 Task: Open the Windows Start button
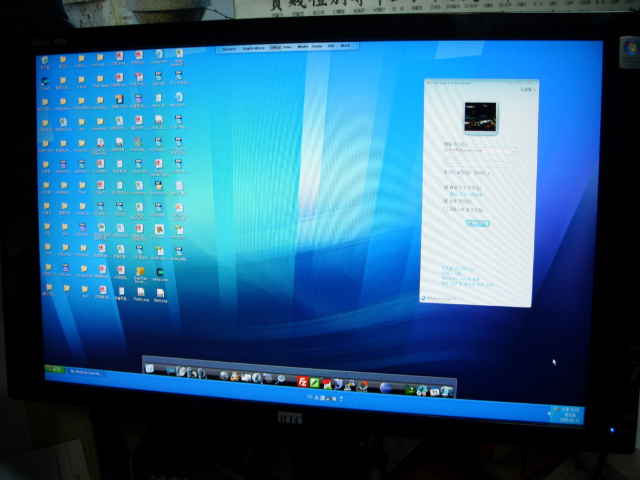point(55,369)
